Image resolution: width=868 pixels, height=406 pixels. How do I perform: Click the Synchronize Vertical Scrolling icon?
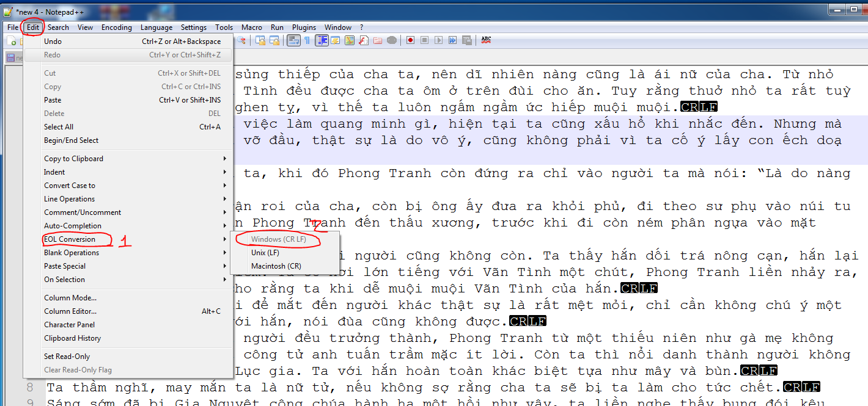click(260, 40)
